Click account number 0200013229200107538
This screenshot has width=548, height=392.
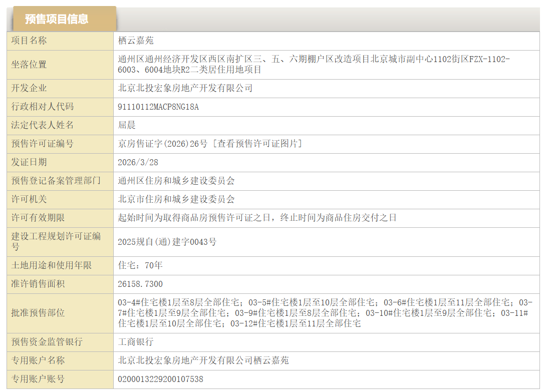[x=160, y=379]
